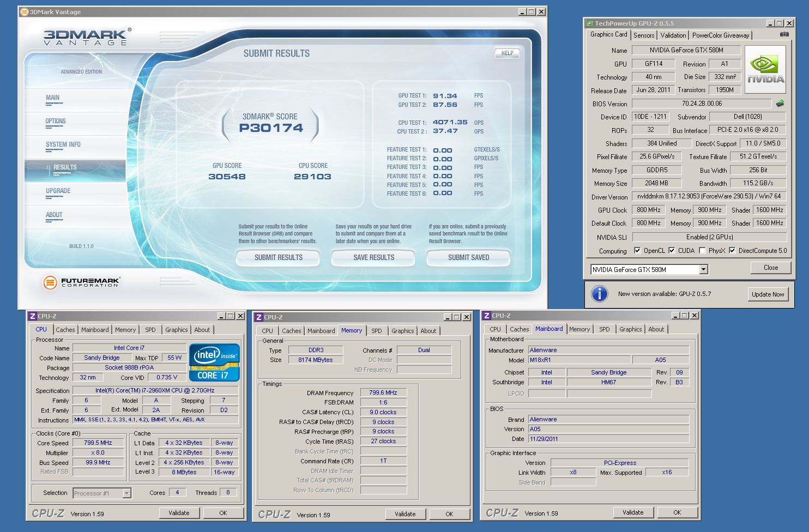The height and width of the screenshot is (532, 809).
Task: Open the CPU tab in the CPU-Z Memory window
Action: 267,331
